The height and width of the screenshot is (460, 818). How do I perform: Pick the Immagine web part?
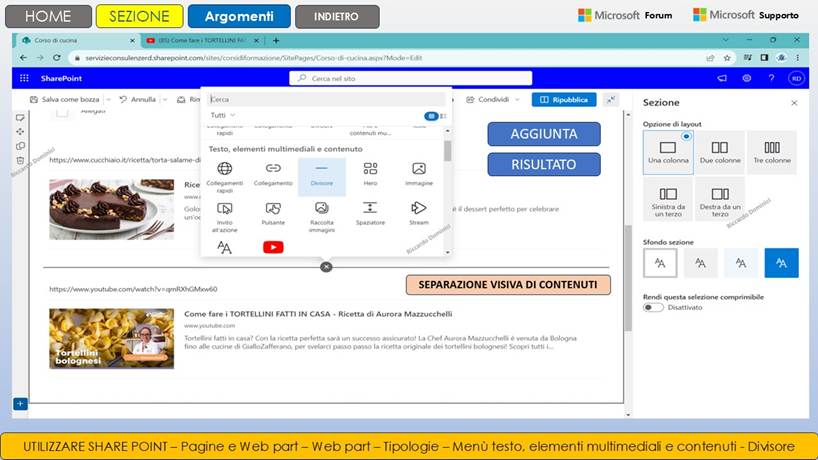click(419, 174)
